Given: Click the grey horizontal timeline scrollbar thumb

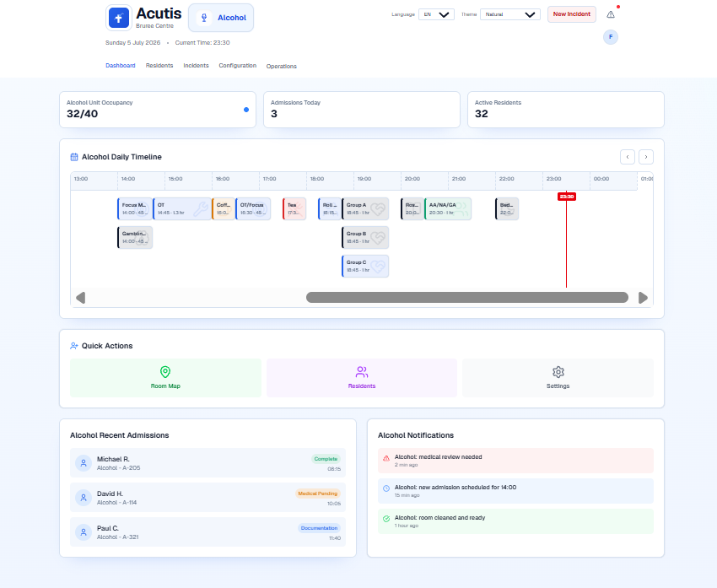Looking at the screenshot, I should (x=466, y=298).
